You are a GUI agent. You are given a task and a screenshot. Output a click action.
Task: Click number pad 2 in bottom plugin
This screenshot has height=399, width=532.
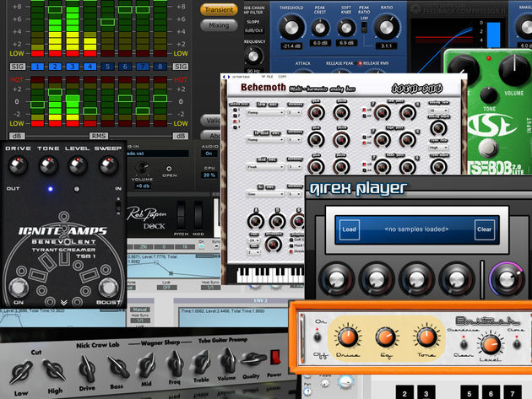coord(404,393)
